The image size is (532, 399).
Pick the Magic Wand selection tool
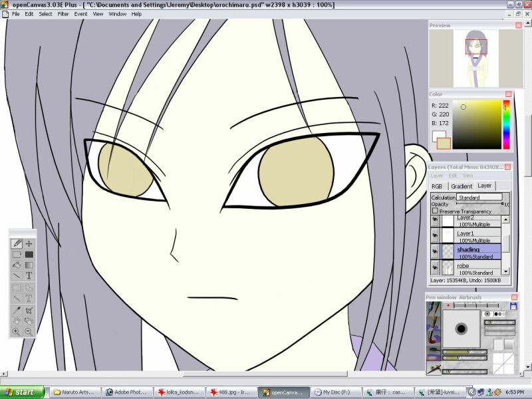[x=17, y=299]
